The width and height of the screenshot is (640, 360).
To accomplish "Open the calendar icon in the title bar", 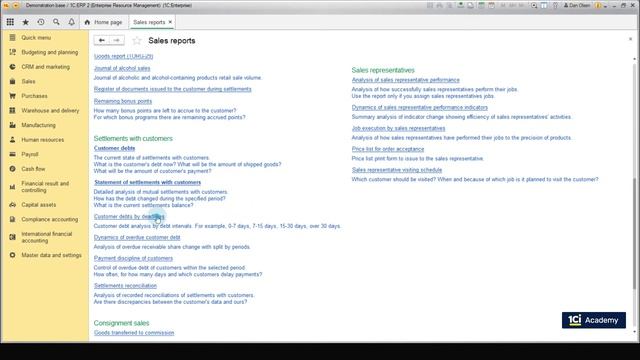I will click(x=491, y=5).
